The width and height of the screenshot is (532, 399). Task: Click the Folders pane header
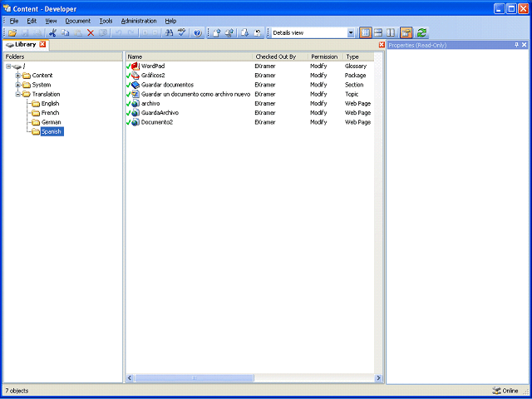(63, 57)
